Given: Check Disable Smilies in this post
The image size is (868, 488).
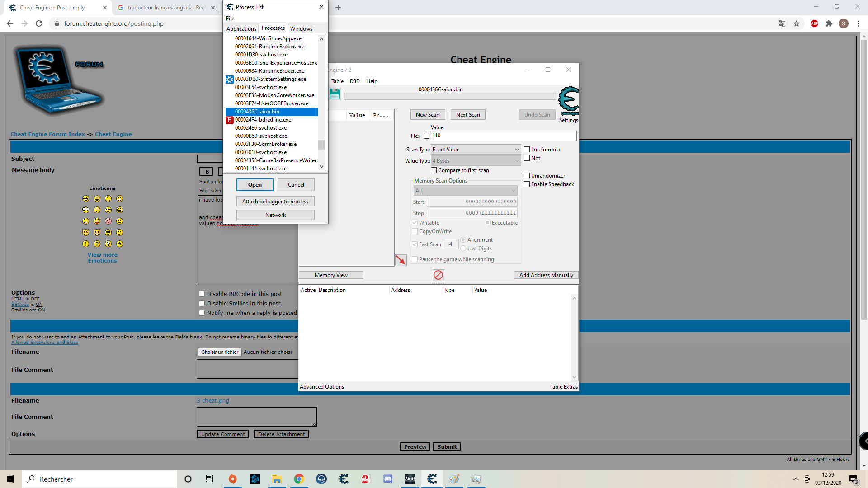Looking at the screenshot, I should click(202, 304).
